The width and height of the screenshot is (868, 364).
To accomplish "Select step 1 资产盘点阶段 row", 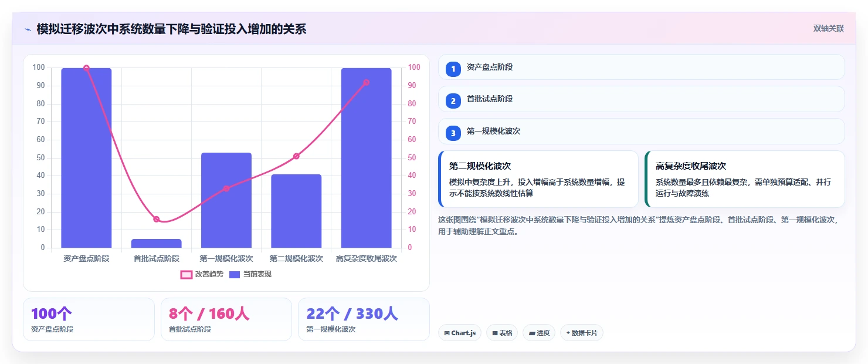I will tap(641, 67).
